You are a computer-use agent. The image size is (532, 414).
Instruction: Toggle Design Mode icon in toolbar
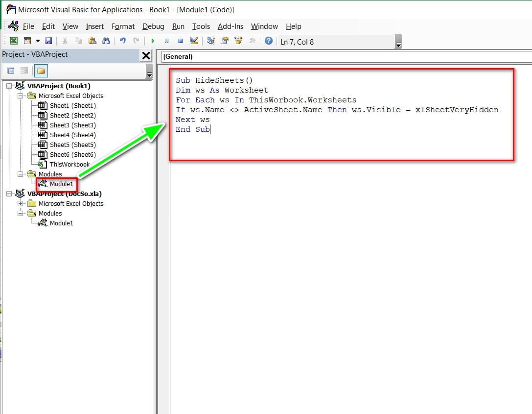click(194, 41)
